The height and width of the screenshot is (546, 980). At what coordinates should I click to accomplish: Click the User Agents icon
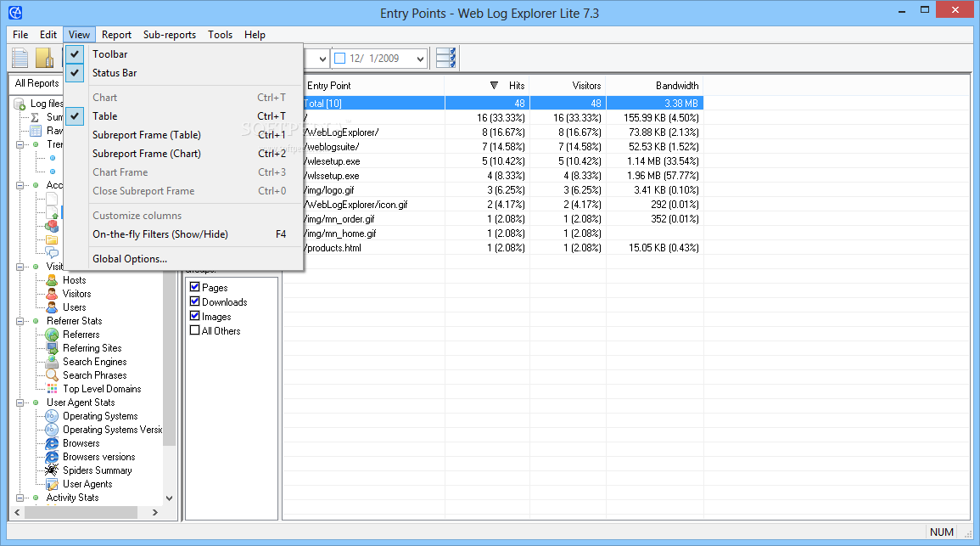click(x=52, y=484)
